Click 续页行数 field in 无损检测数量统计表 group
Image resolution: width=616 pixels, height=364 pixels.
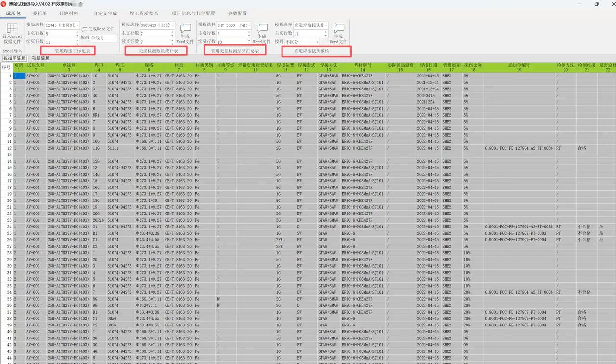[x=157, y=42]
